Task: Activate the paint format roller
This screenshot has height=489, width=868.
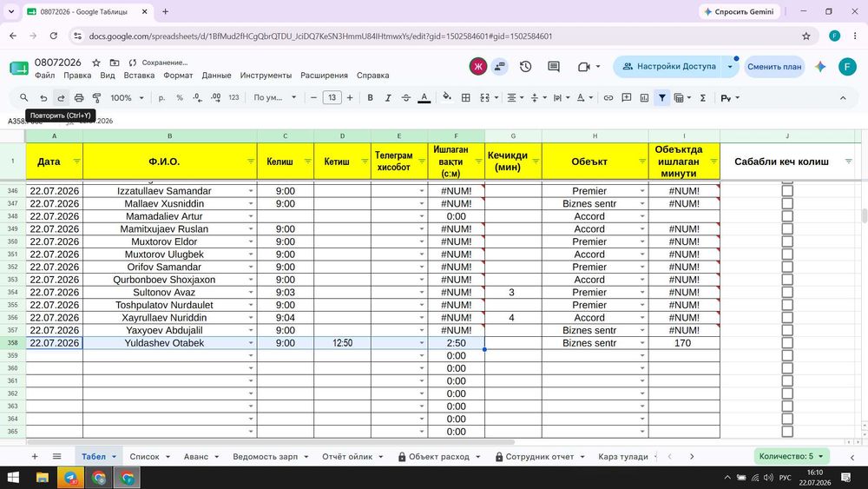Action: pyautogui.click(x=97, y=97)
